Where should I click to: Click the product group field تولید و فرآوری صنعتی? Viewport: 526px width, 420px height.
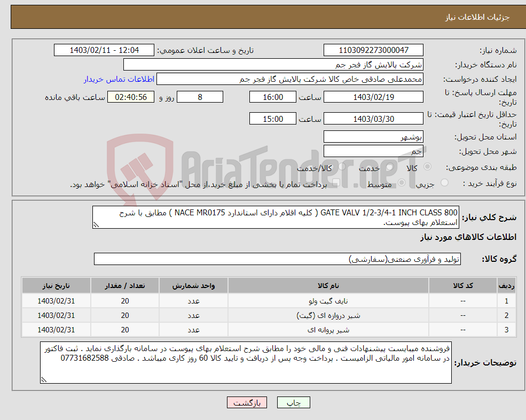click(278, 259)
